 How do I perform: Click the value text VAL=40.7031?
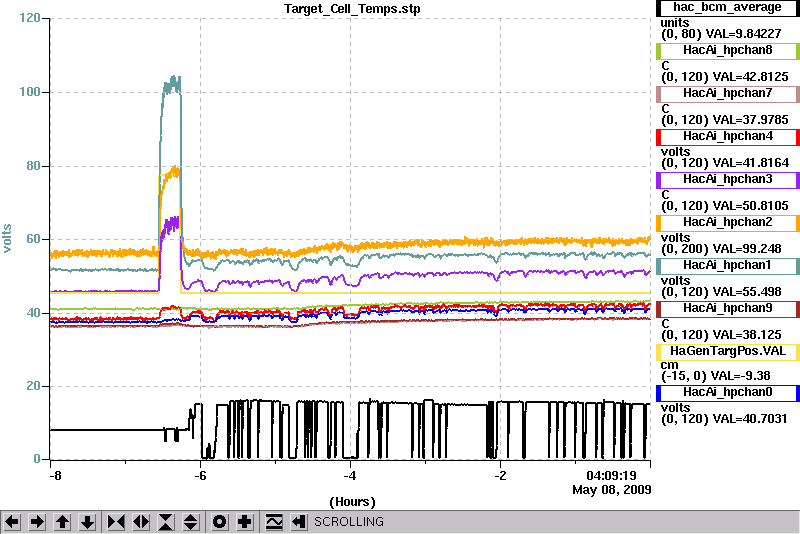(749, 419)
